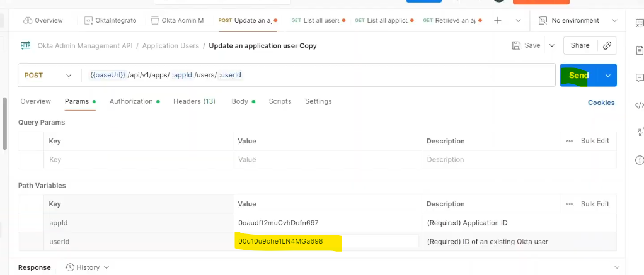Expand the Save options chevron
This screenshot has height=275, width=644.
[551, 45]
